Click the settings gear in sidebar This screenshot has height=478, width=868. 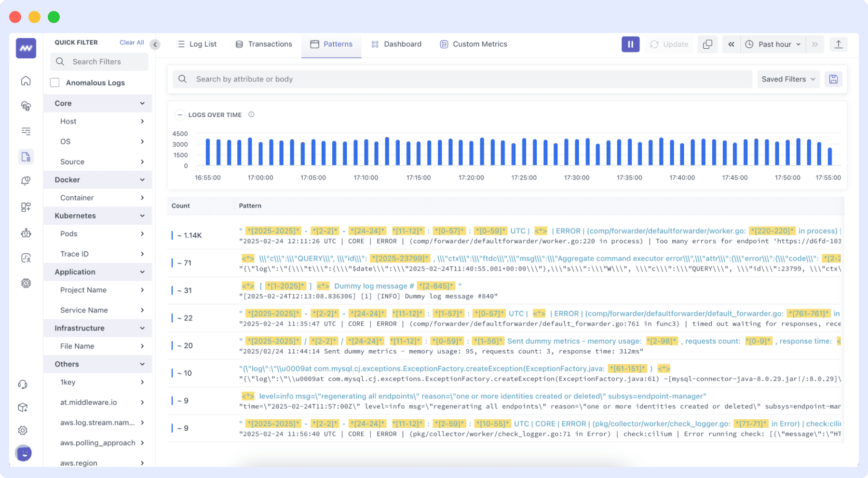(x=23, y=430)
